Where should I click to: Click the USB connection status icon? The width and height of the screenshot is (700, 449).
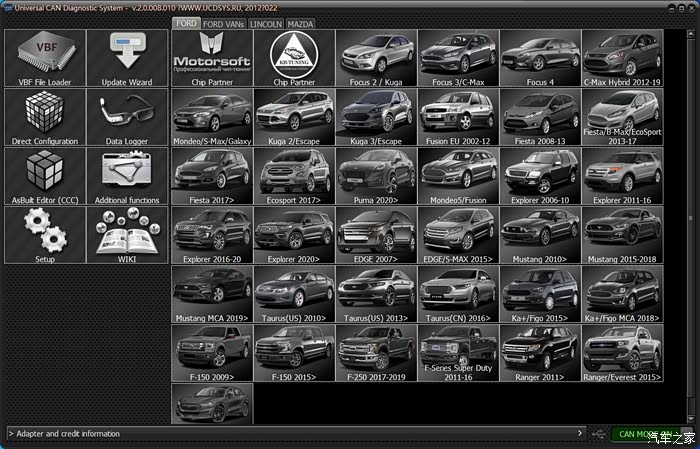[599, 434]
